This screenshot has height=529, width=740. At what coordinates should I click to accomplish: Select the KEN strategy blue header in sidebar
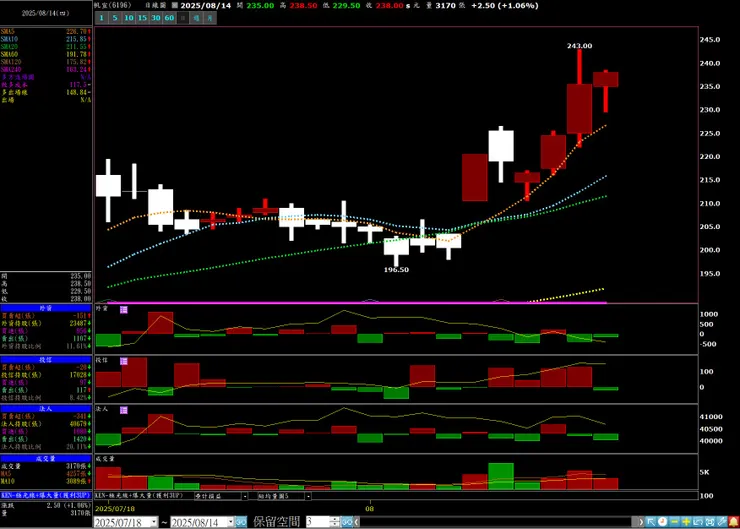46,495
